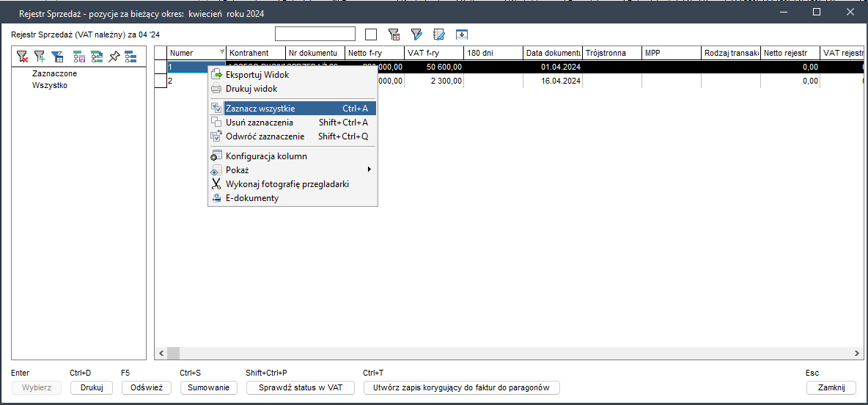868x405 pixels.
Task: Choose Usuń zaznaczenia from the context menu
Action: (x=293, y=123)
